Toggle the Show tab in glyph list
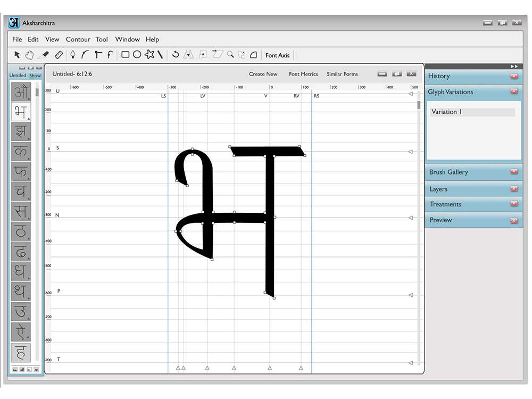 click(35, 76)
